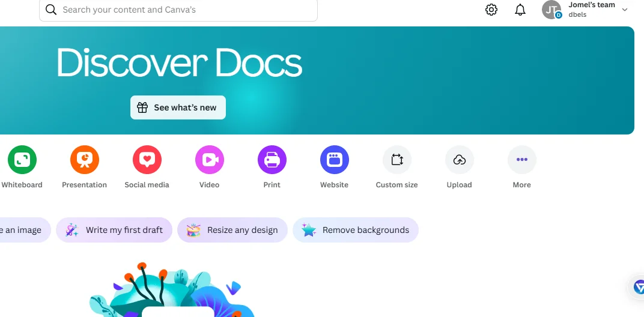
Task: Open the More design types icon
Action: click(521, 160)
